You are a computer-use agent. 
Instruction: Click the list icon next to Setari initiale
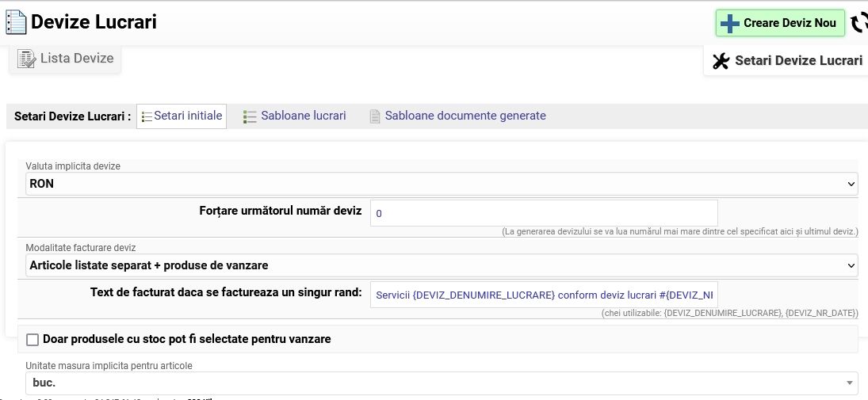[x=147, y=116]
